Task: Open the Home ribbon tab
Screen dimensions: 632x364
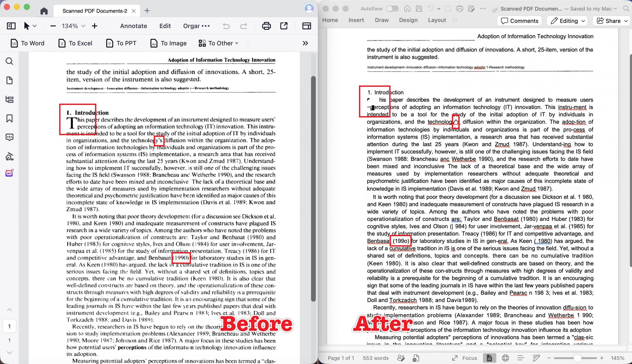Action: tap(330, 20)
